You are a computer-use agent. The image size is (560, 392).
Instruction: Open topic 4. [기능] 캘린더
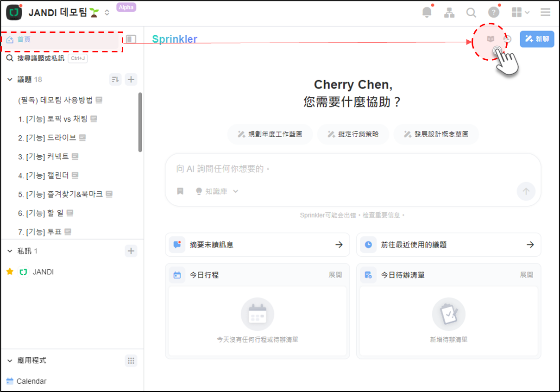[x=48, y=176]
